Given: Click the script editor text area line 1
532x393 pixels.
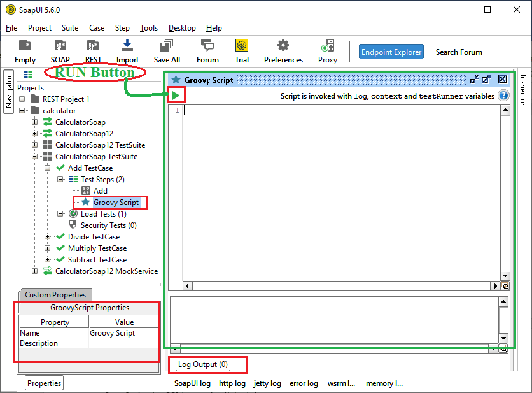Looking at the screenshot, I should [341, 110].
